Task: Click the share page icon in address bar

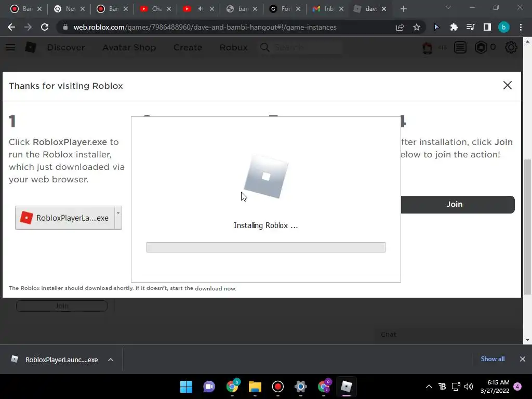Action: 400,27
